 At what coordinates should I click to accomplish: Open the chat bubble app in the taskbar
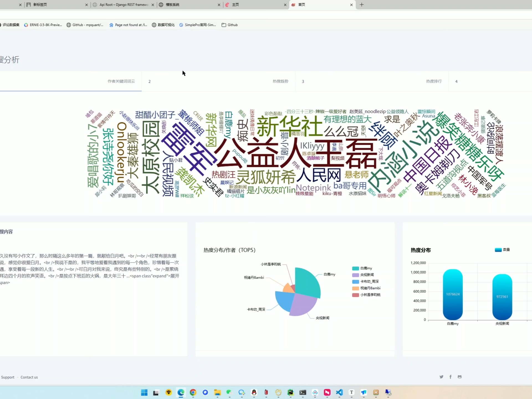pyautogui.click(x=242, y=392)
